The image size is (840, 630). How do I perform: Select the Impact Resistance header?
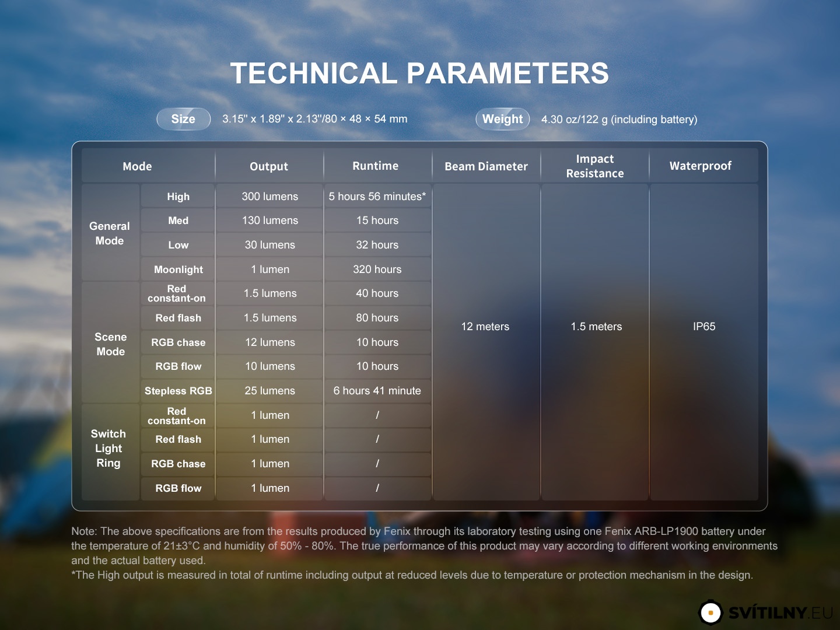595,166
